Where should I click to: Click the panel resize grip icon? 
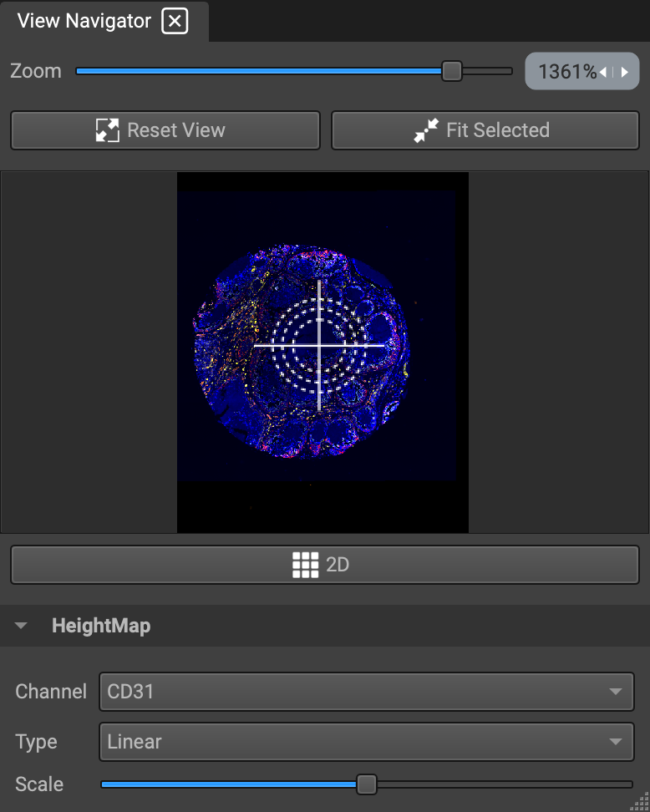[639, 802]
